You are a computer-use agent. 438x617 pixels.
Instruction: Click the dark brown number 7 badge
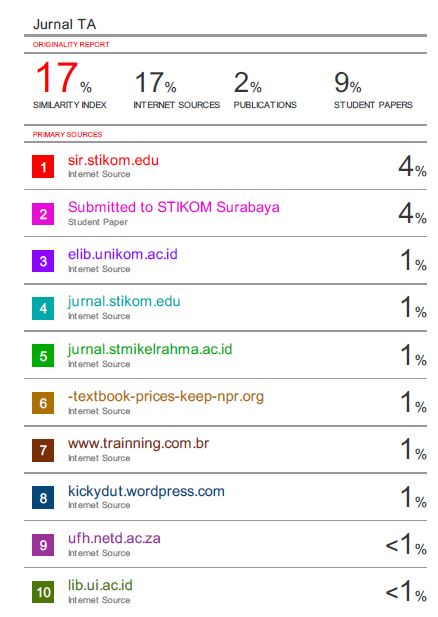(x=43, y=450)
